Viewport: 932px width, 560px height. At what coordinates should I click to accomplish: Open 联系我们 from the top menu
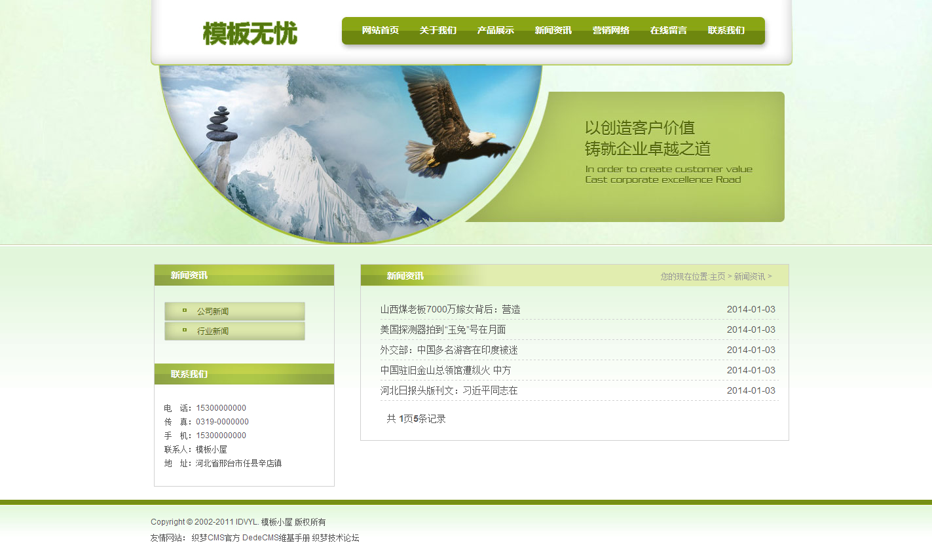pos(726,31)
